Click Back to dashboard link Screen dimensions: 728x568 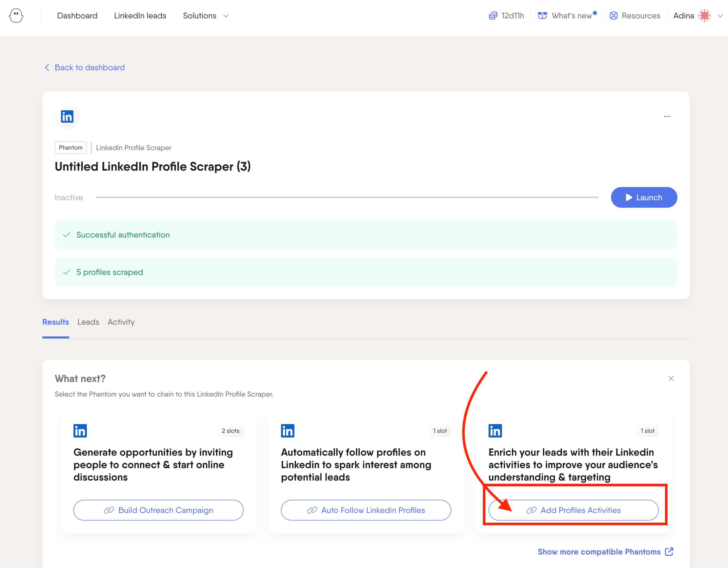coord(89,67)
